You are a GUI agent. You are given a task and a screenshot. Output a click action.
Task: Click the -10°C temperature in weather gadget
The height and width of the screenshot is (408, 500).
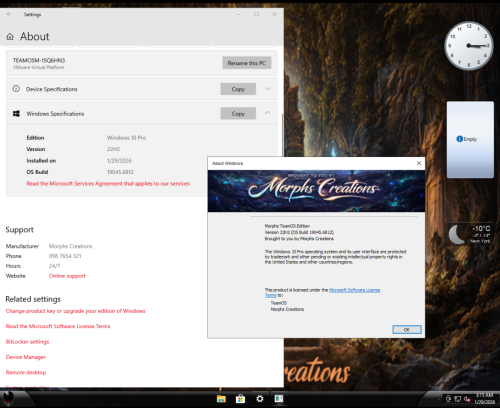(x=481, y=228)
